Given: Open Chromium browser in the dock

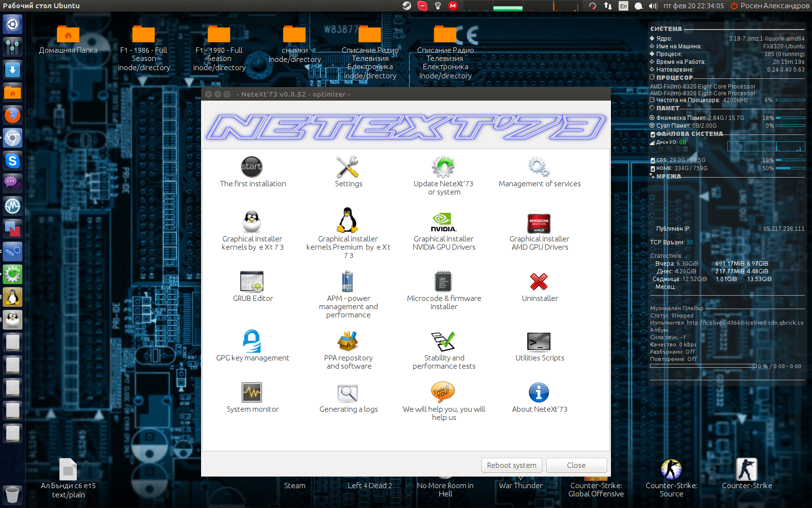Looking at the screenshot, I should click(13, 138).
